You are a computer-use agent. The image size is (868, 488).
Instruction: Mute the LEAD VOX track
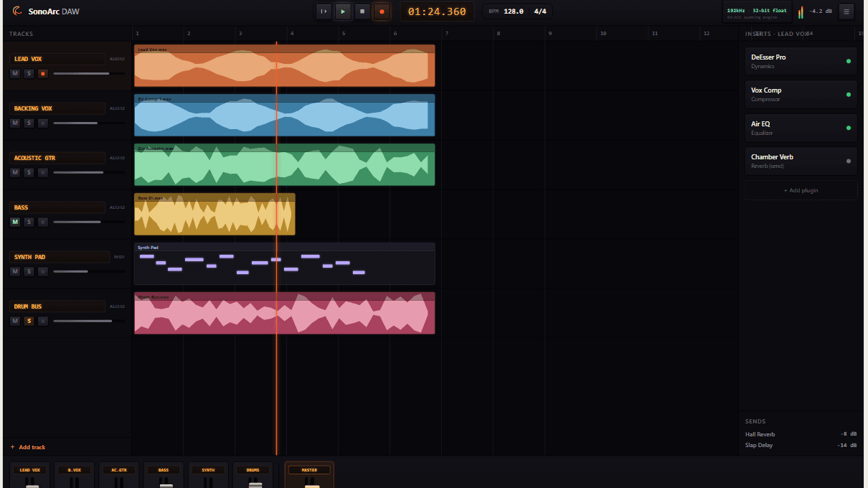[15, 73]
